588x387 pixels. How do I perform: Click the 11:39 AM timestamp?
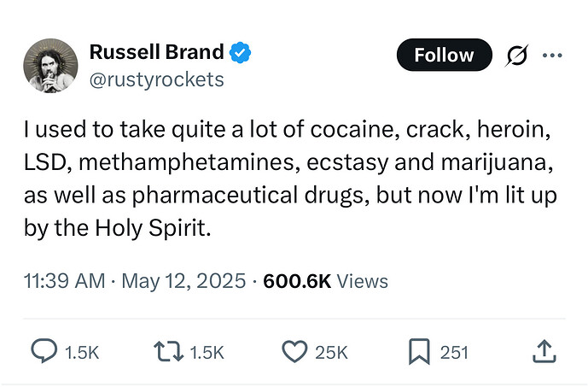64,281
